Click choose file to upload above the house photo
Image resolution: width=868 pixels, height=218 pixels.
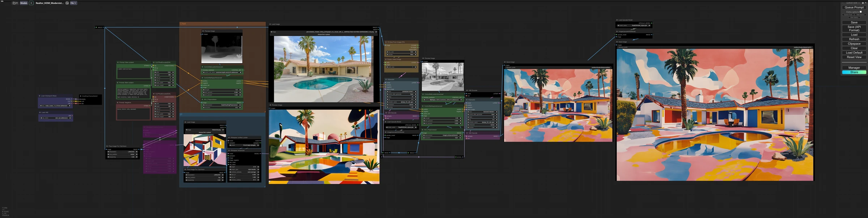click(324, 34)
